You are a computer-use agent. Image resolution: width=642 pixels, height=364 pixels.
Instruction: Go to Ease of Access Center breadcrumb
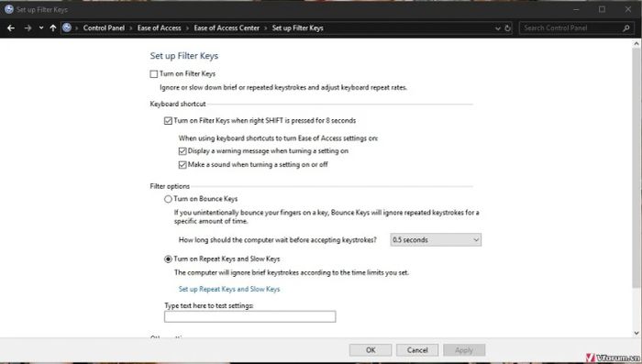227,28
